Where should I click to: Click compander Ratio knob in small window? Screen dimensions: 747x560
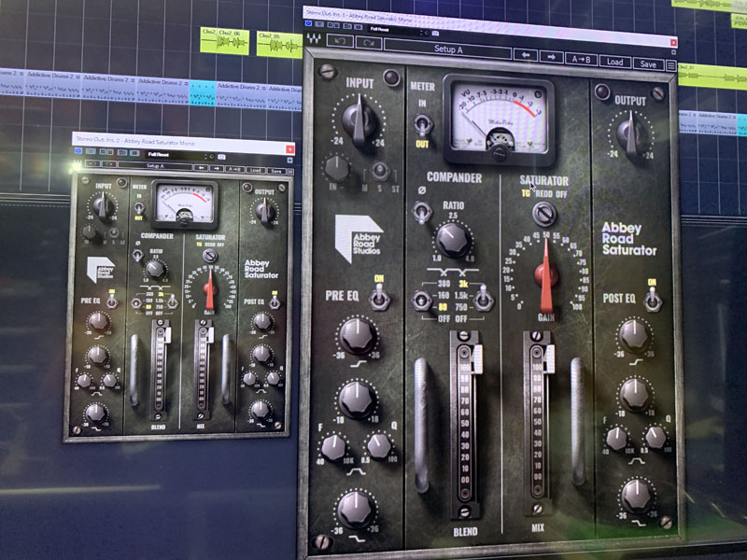pyautogui.click(x=155, y=269)
